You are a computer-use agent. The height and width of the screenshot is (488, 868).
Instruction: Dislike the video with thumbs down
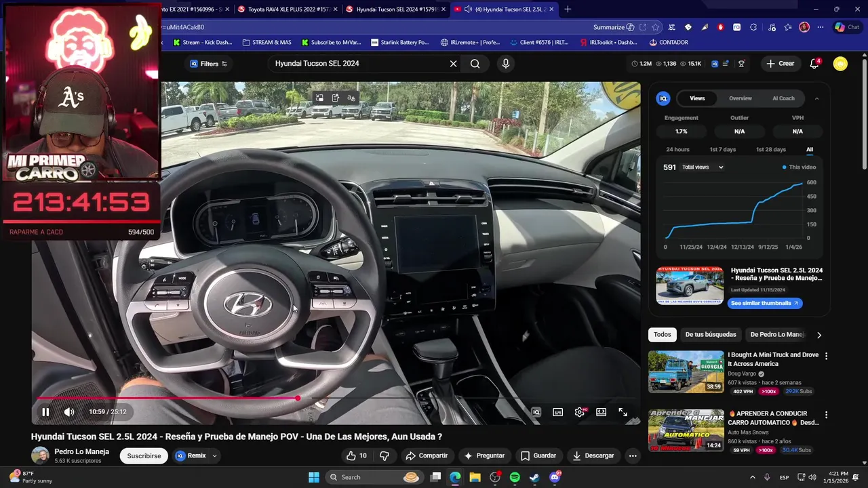pyautogui.click(x=384, y=455)
